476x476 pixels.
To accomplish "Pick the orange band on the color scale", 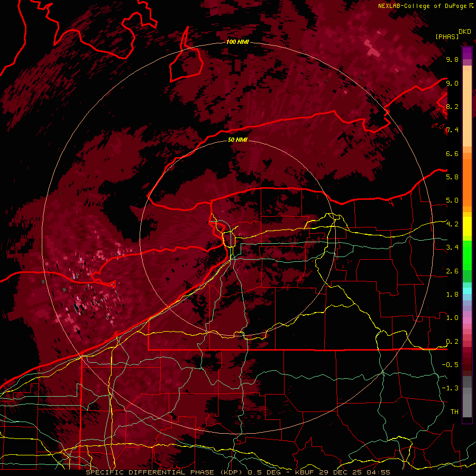I will (467, 183).
